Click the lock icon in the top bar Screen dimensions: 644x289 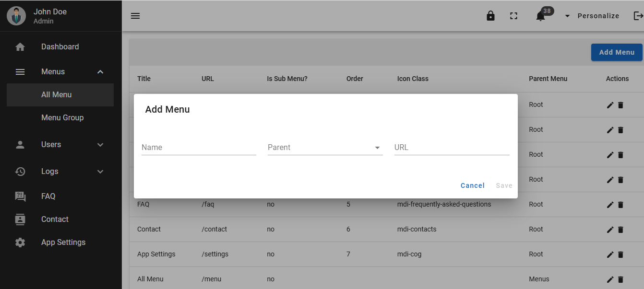click(490, 16)
